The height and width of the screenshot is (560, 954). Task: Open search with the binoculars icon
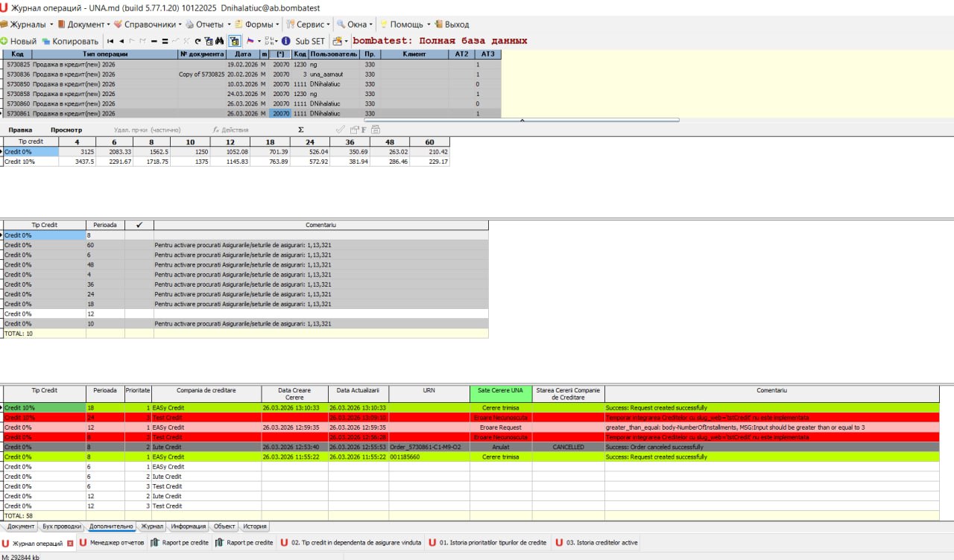click(220, 41)
